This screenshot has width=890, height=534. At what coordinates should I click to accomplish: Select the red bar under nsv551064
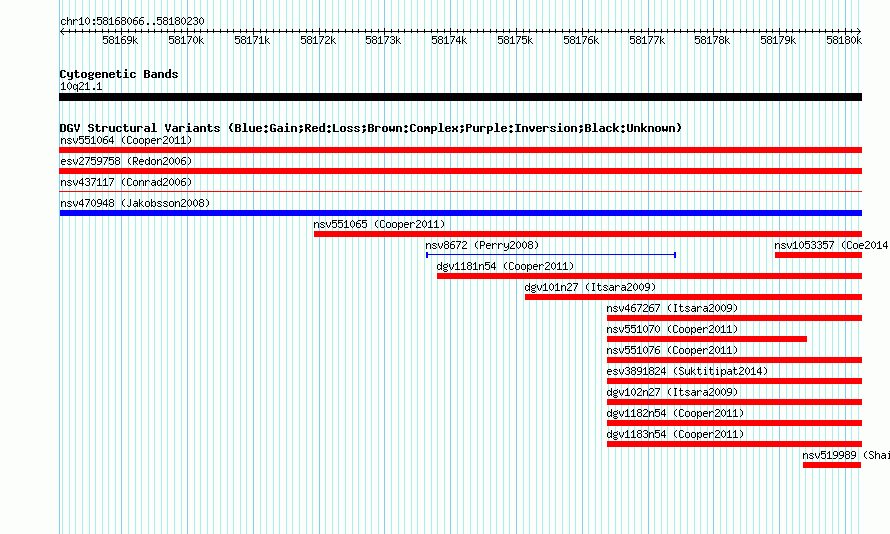click(460, 150)
